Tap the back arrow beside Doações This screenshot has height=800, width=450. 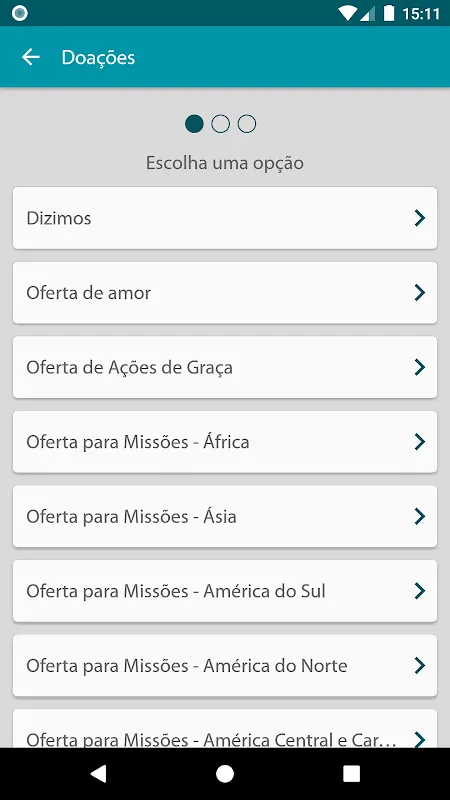[31, 57]
